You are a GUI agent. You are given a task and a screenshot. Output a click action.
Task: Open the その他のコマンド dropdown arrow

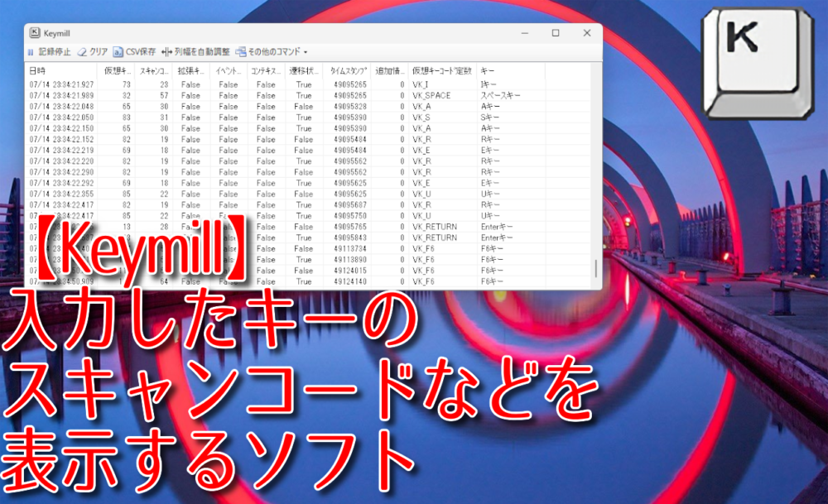[x=304, y=51]
